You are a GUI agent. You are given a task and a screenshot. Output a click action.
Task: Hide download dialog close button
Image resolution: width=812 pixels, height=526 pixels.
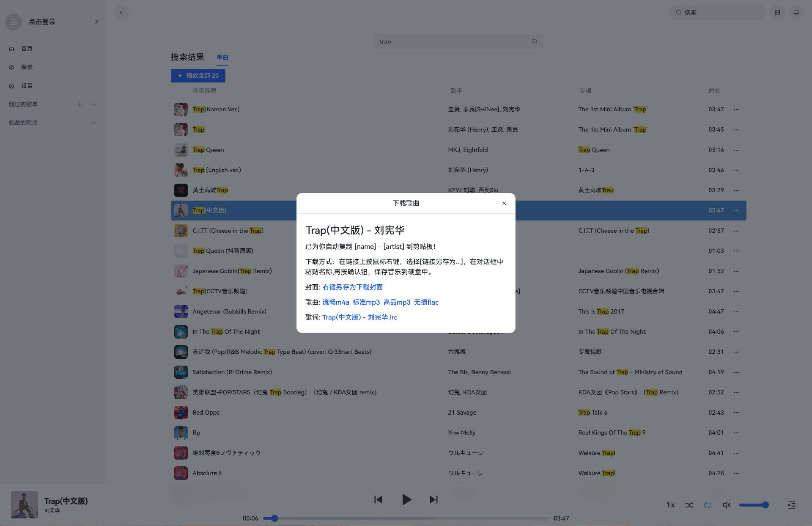click(504, 203)
